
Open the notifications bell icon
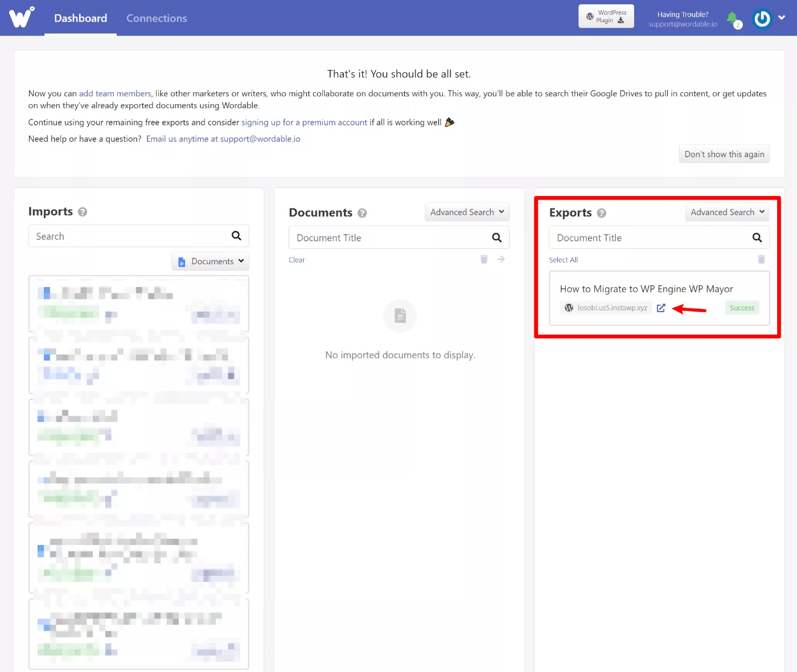pyautogui.click(x=733, y=18)
